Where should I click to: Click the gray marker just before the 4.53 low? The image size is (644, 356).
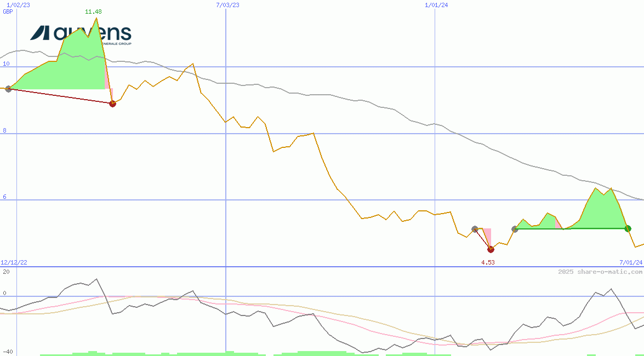tap(475, 228)
